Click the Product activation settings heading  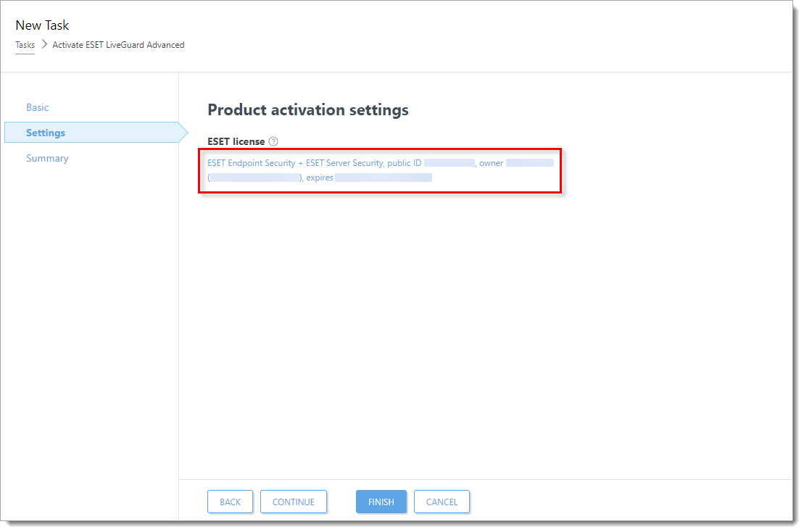(x=308, y=110)
